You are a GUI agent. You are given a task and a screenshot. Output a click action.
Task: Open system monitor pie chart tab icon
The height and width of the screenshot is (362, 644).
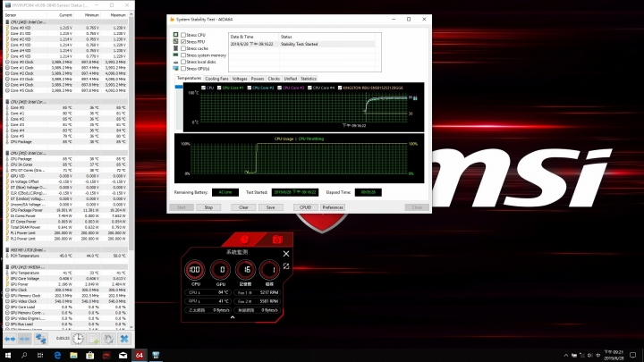point(244,240)
